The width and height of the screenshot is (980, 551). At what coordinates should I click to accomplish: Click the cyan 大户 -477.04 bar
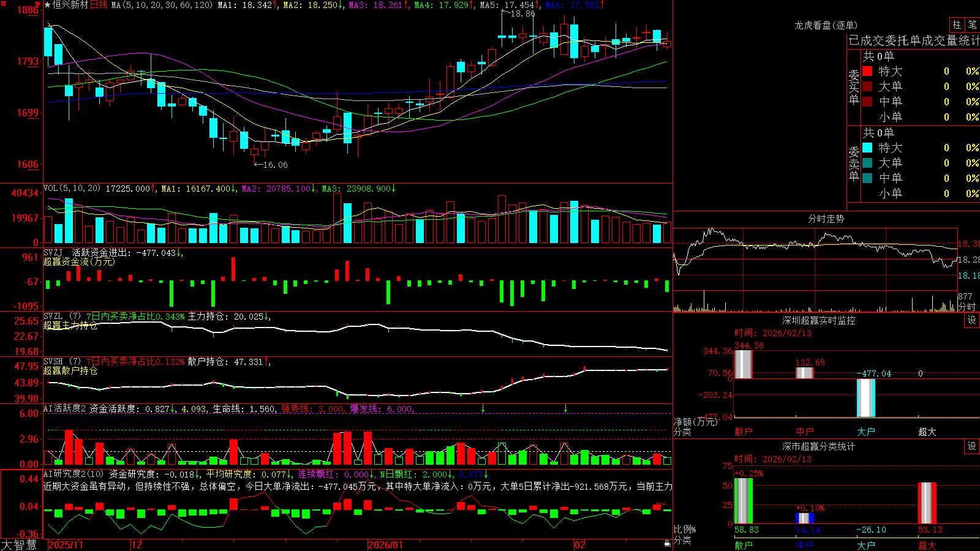click(x=865, y=398)
